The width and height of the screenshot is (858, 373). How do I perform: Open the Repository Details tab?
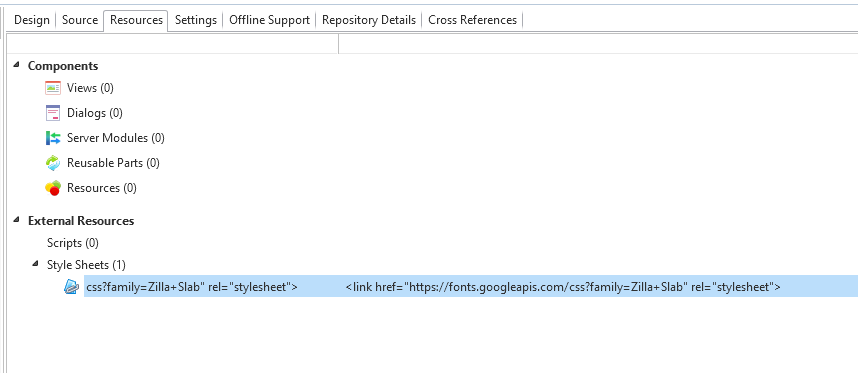369,20
